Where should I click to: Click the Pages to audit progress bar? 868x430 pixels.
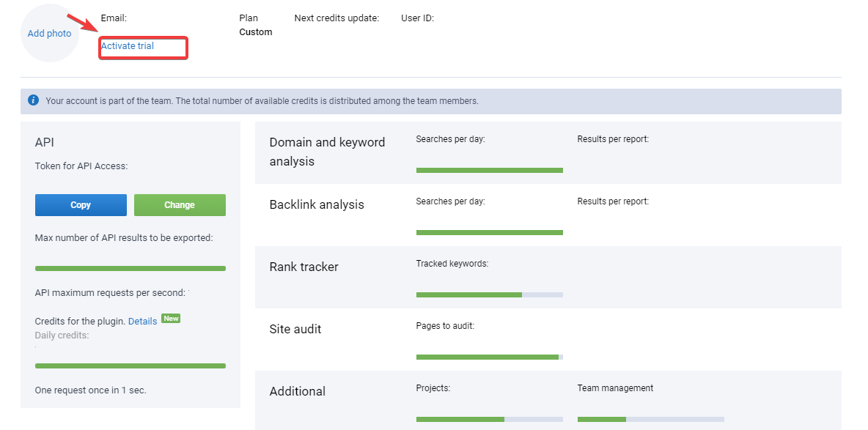point(489,357)
